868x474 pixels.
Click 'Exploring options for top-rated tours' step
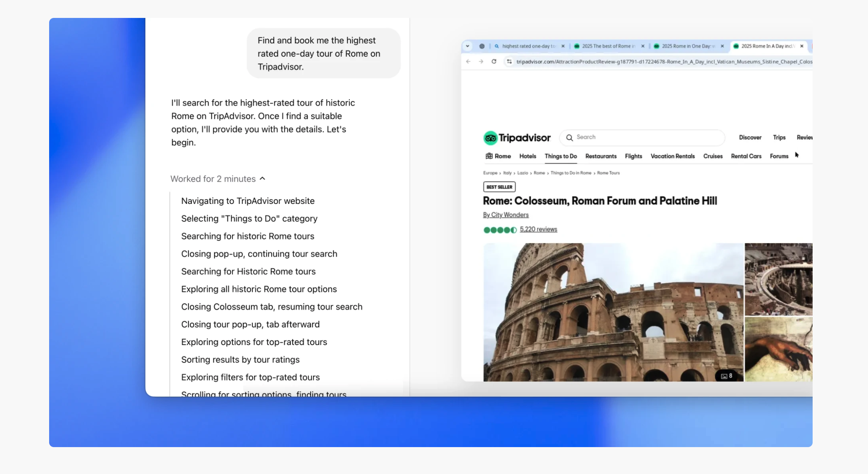point(254,341)
